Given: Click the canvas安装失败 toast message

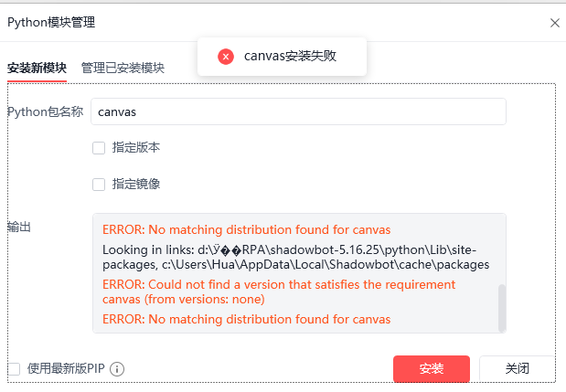Looking at the screenshot, I should click(282, 57).
